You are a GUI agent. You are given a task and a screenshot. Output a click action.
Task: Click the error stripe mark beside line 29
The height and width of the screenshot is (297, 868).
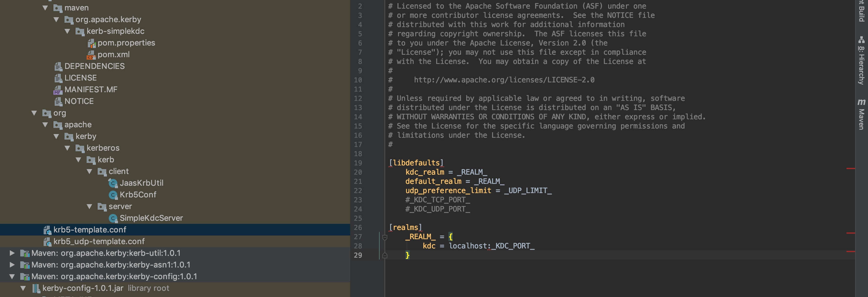tap(850, 251)
